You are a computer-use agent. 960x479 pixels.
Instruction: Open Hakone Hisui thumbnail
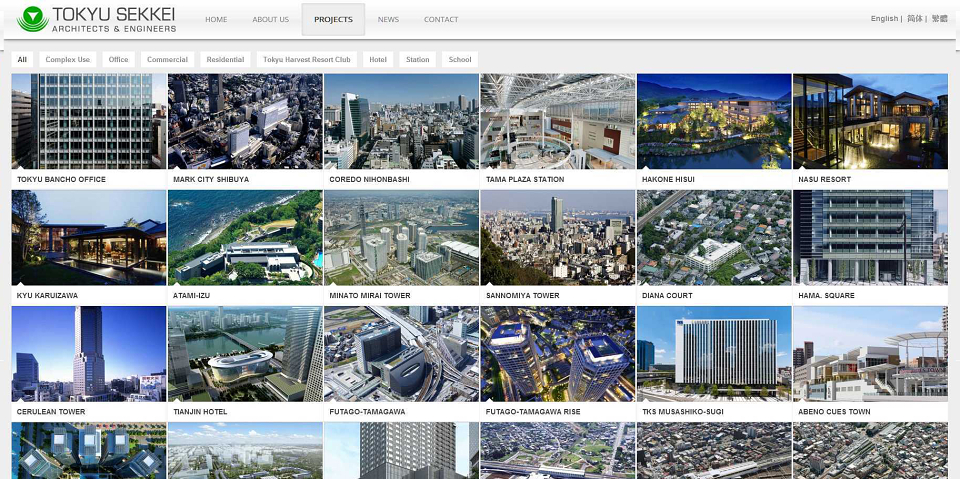point(714,121)
